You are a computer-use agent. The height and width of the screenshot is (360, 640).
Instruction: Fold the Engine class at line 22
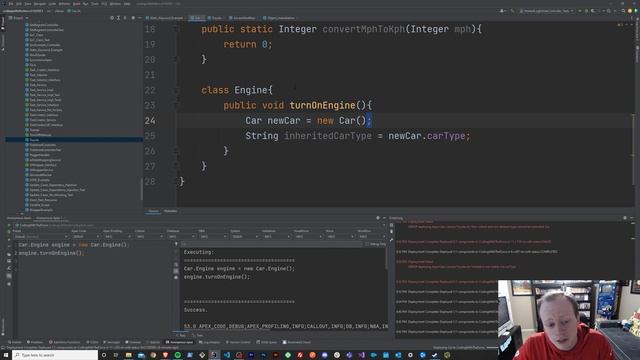[x=176, y=90]
